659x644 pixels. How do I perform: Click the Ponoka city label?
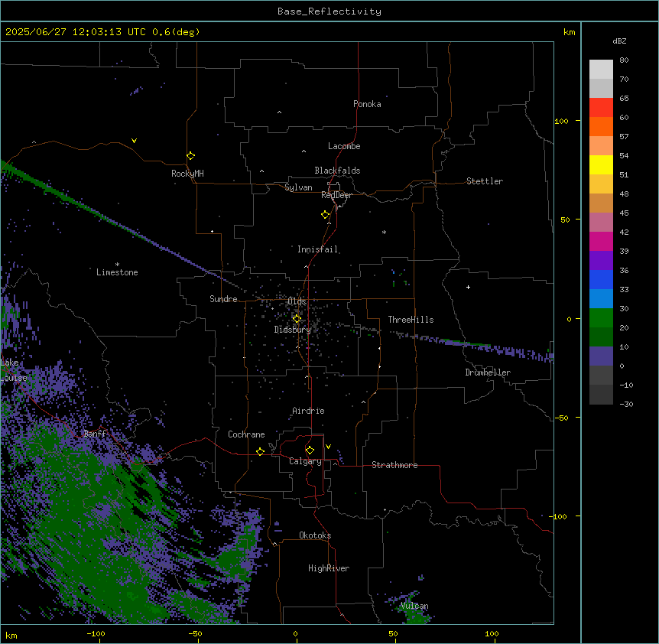point(367,104)
